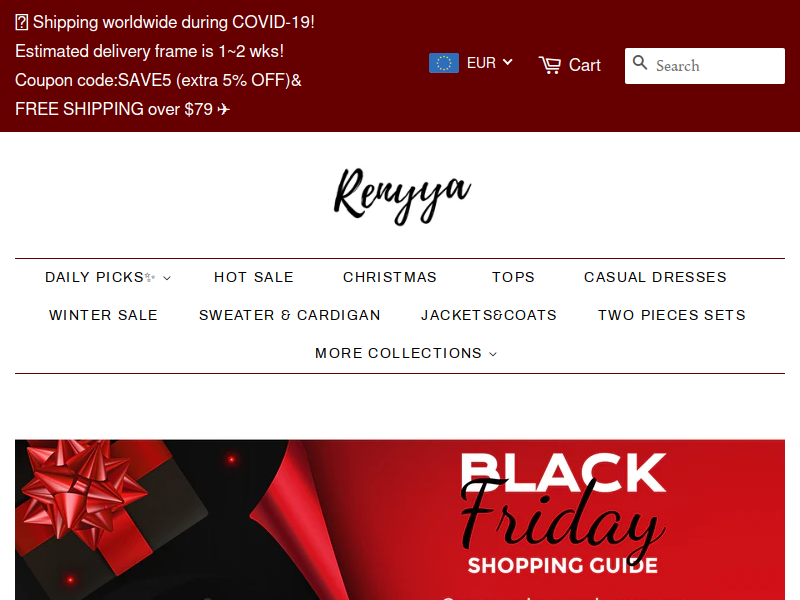
Task: Click the FREE SHIPPING over $79 text
Action: pyautogui.click(x=122, y=109)
